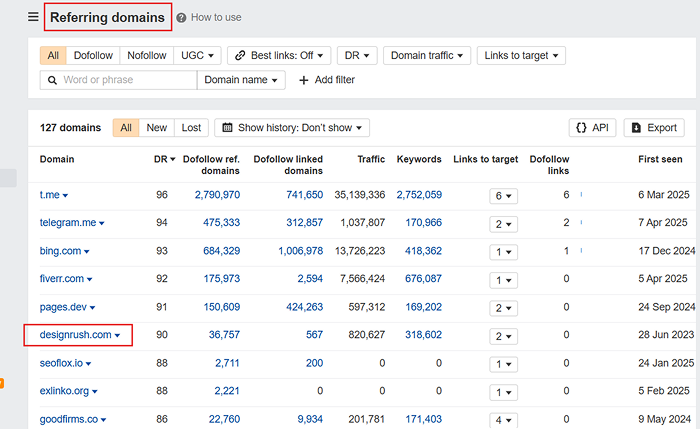Click keywords value 171,403
Image resolution: width=700 pixels, height=429 pixels.
pyautogui.click(x=423, y=420)
